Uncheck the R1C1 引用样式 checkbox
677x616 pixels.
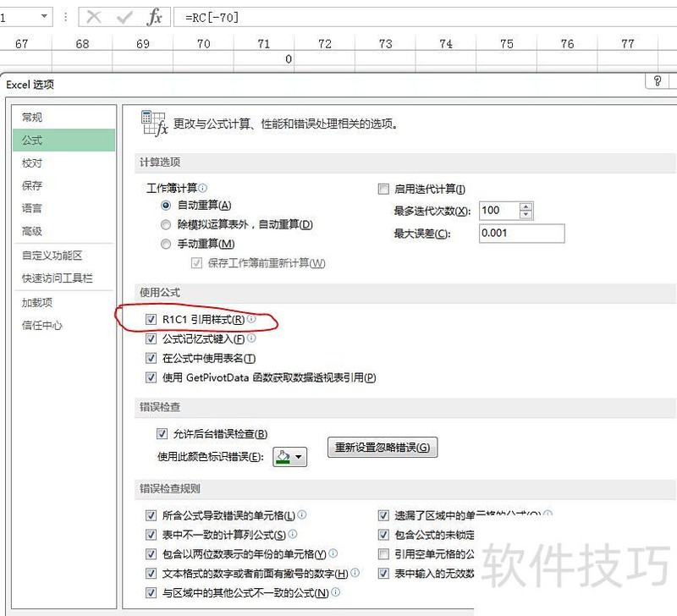pos(151,320)
